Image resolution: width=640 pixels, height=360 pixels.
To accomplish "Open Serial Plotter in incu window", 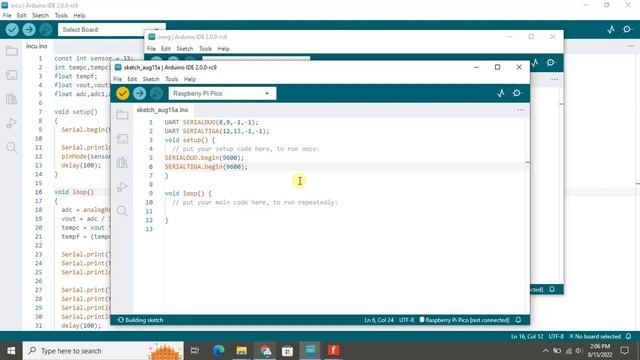I will [x=611, y=29].
